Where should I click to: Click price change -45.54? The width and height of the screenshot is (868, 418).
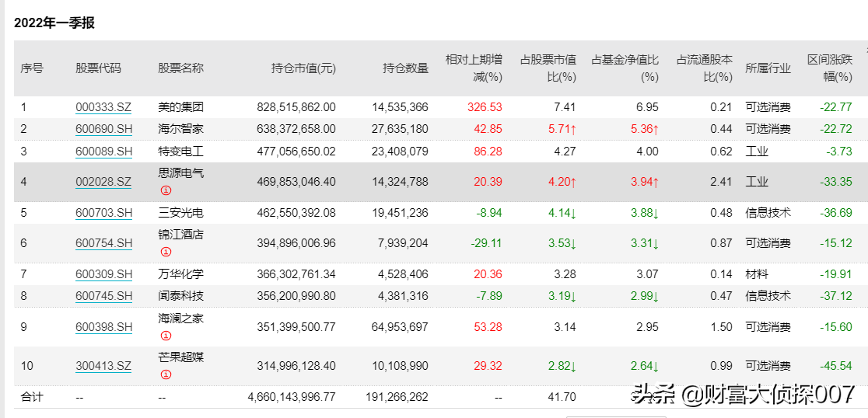(x=836, y=366)
